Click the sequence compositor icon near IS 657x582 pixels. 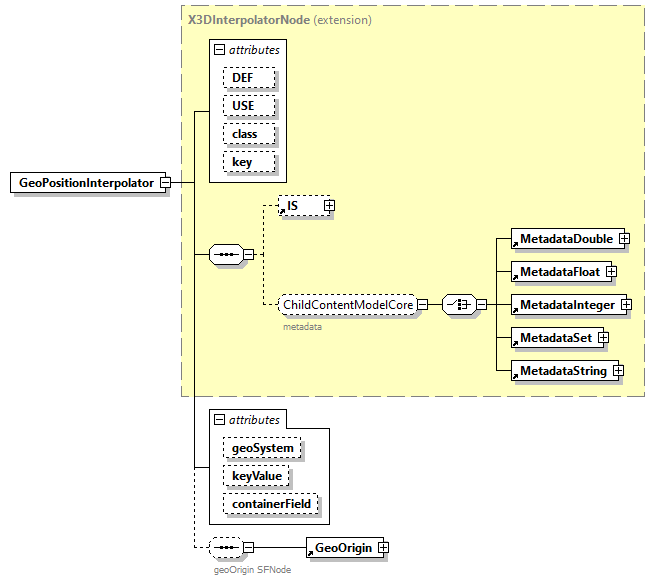tap(226, 254)
